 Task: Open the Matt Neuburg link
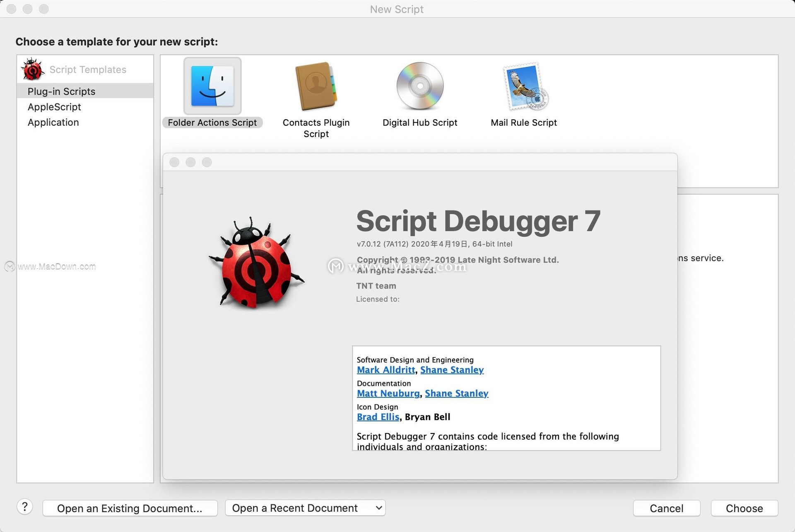pyautogui.click(x=388, y=394)
